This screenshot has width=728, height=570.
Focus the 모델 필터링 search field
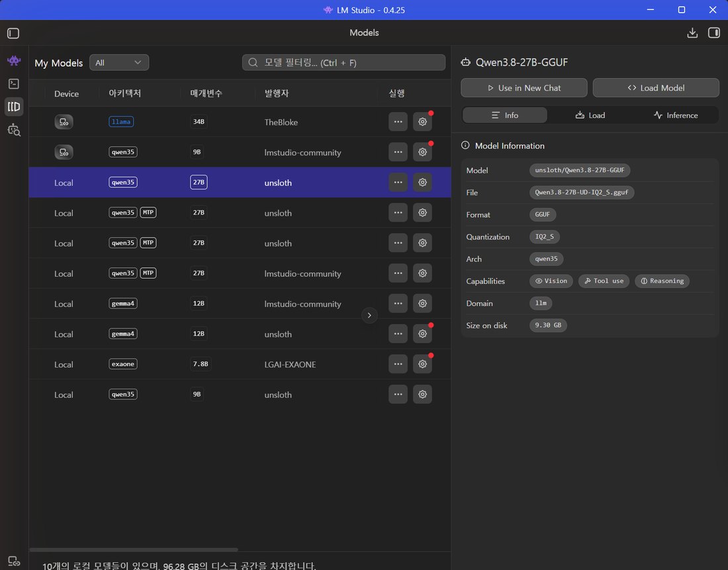click(x=343, y=63)
